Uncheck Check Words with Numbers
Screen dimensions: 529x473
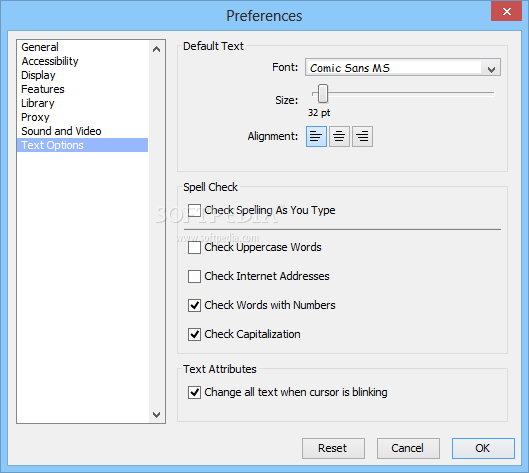click(x=194, y=305)
